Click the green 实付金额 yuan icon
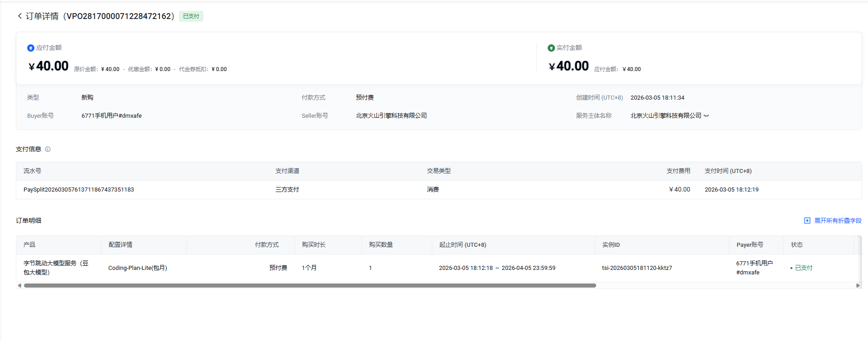This screenshot has height=341, width=868. 551,48
